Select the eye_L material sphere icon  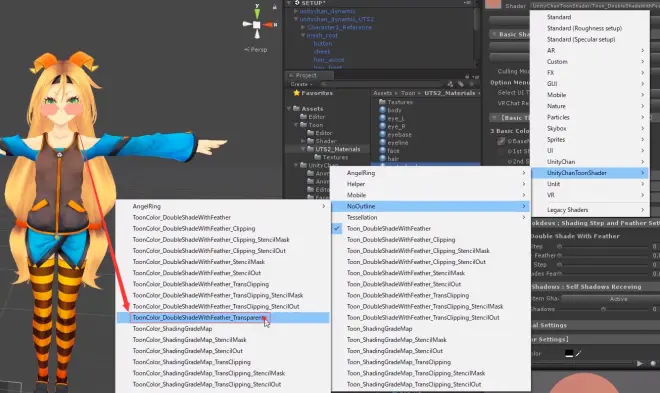383,118
